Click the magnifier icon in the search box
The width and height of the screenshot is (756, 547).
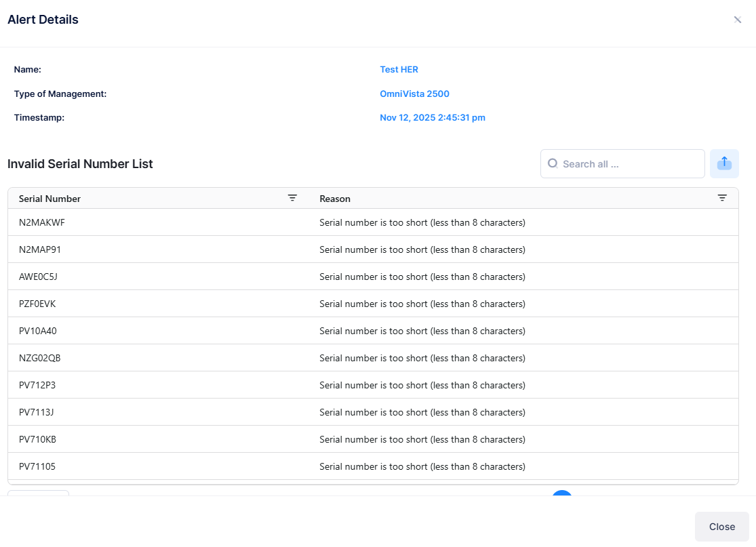click(552, 163)
